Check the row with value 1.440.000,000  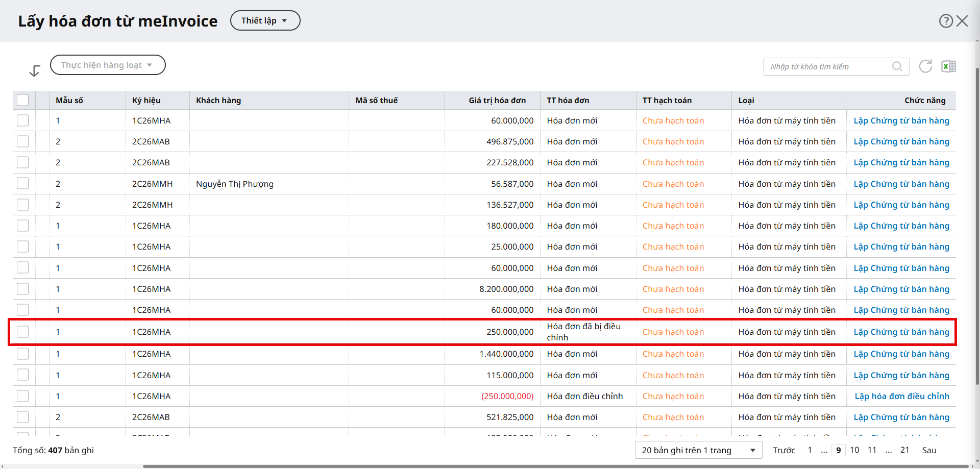pos(23,354)
